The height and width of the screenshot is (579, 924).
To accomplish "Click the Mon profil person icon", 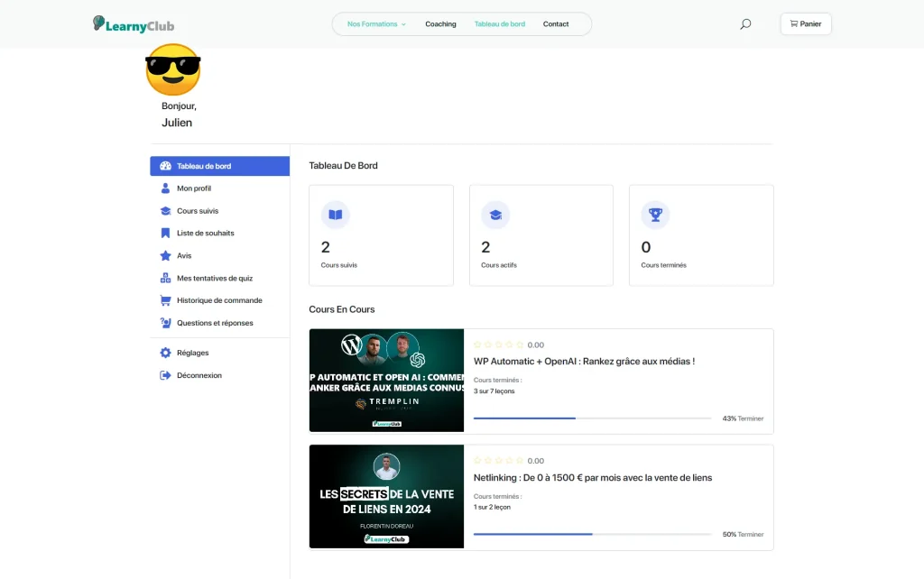I will (166, 188).
